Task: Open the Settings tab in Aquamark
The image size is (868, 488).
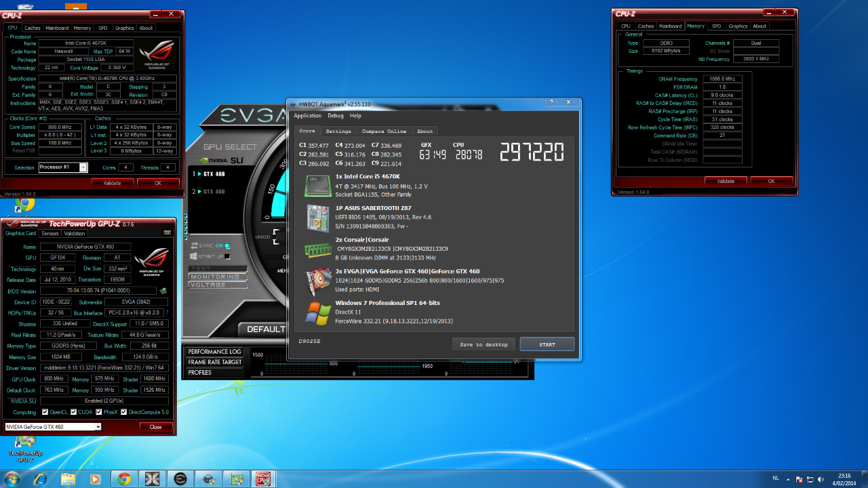Action: (x=338, y=131)
